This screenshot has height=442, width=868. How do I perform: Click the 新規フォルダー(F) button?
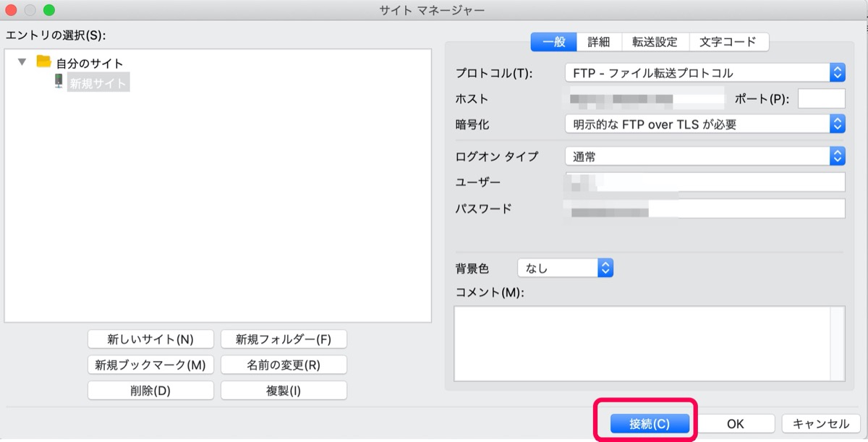click(284, 339)
